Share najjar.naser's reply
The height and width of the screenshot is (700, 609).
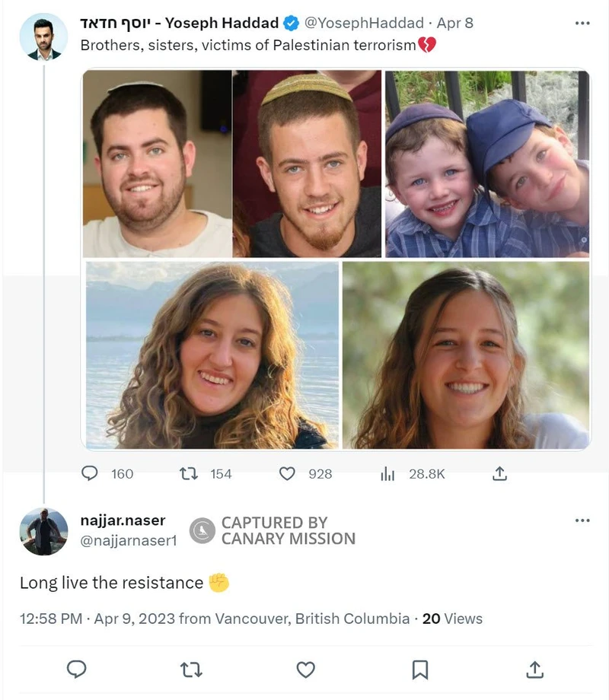[534, 669]
